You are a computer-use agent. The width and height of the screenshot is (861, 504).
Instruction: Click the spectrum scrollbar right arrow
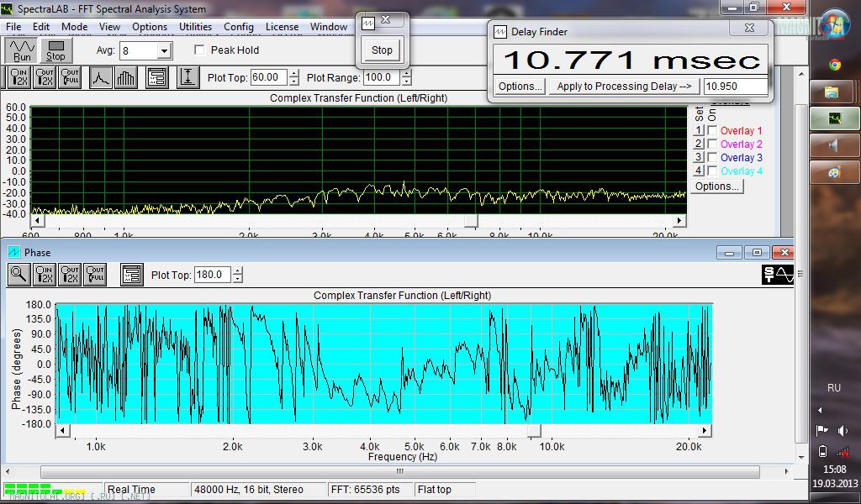pos(679,220)
